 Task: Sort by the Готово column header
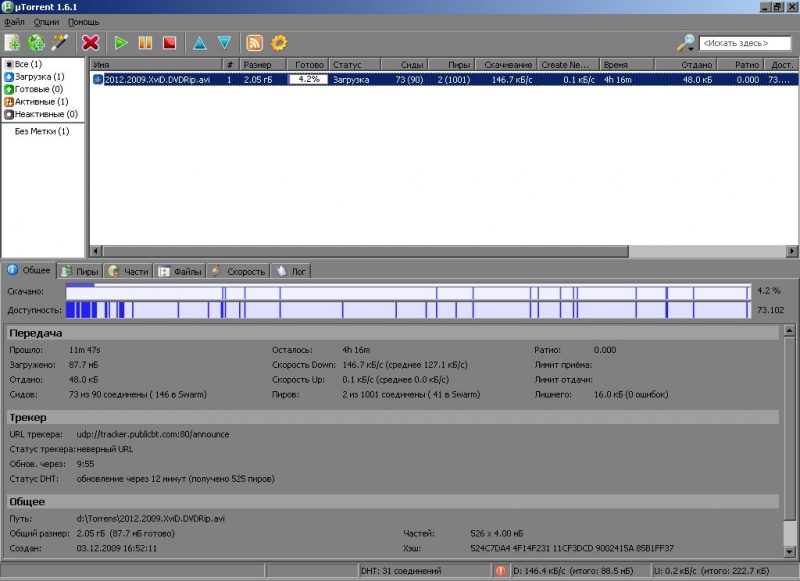tap(308, 65)
